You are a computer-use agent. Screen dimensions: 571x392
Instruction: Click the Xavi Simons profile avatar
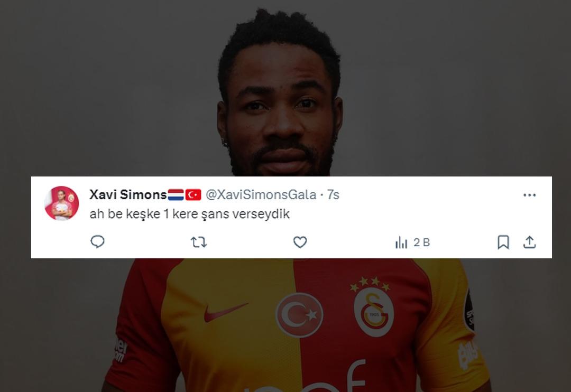point(61,203)
